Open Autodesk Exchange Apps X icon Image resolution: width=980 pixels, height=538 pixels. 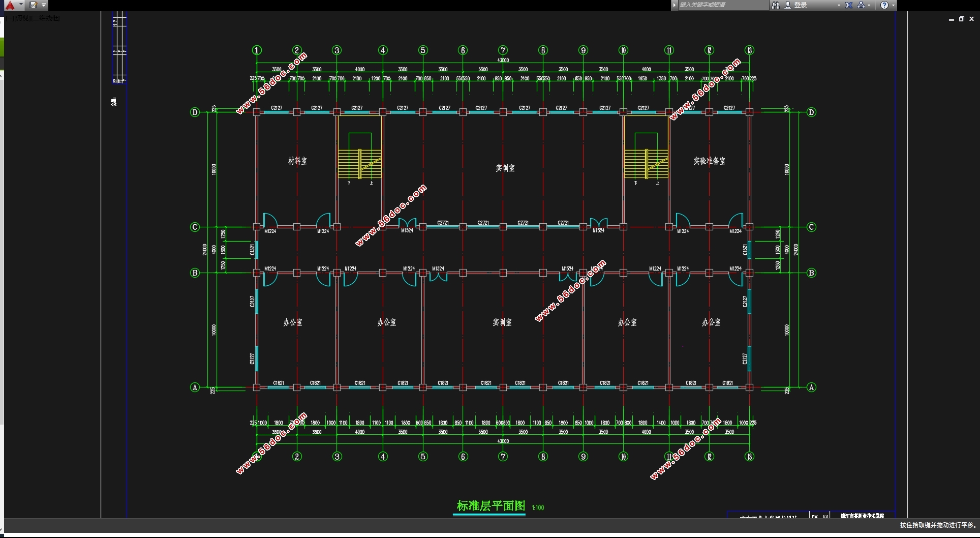pyautogui.click(x=849, y=5)
